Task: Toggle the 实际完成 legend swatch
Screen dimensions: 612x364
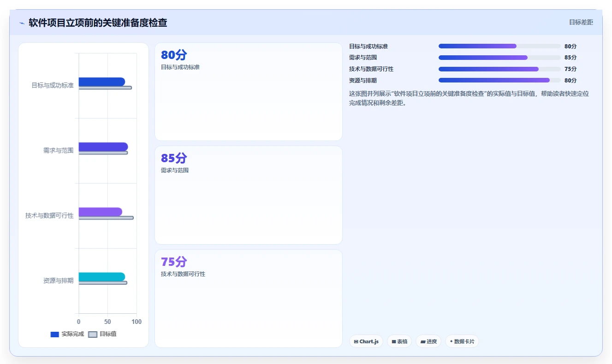Action: (55, 334)
